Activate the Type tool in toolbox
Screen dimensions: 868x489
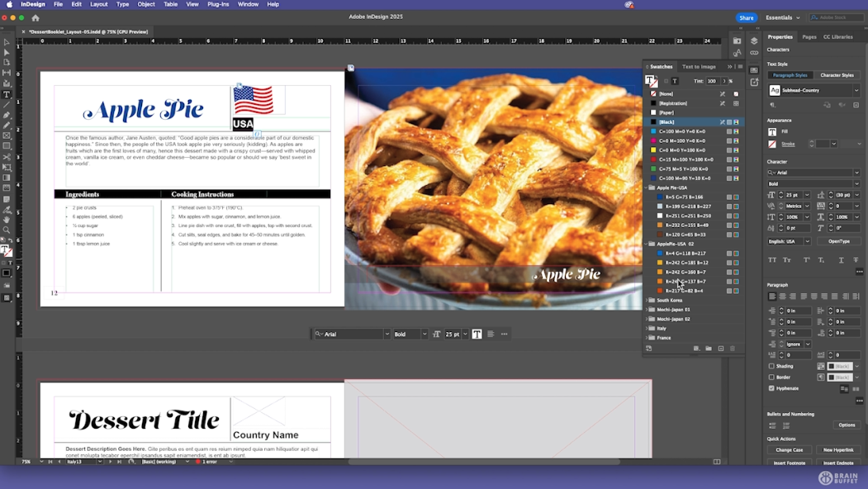click(7, 94)
